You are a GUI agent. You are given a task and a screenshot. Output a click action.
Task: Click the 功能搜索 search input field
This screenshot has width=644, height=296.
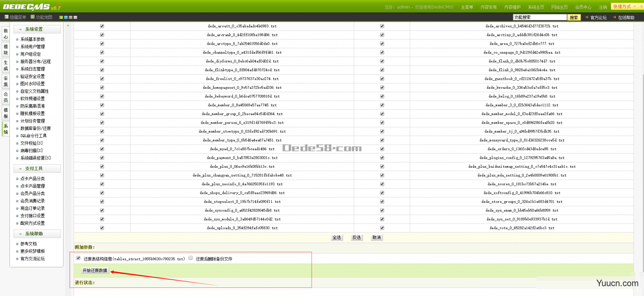(x=540, y=18)
